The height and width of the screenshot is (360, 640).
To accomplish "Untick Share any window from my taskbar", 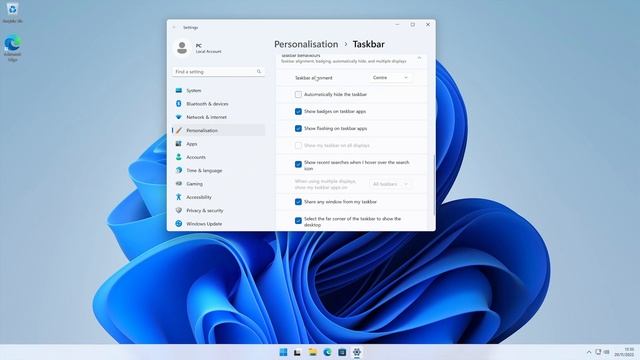I will (x=298, y=202).
